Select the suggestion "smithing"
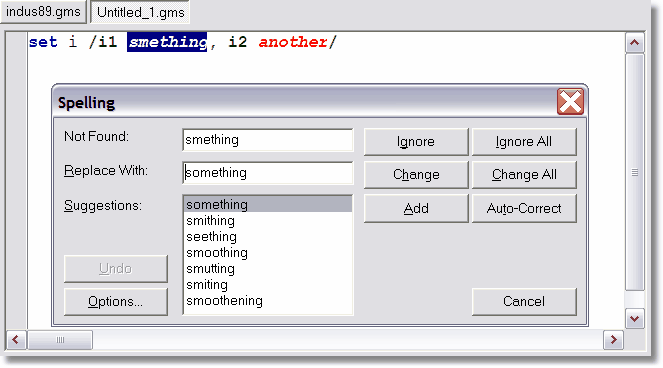Image resolution: width=663 pixels, height=368 pixels. (268, 220)
